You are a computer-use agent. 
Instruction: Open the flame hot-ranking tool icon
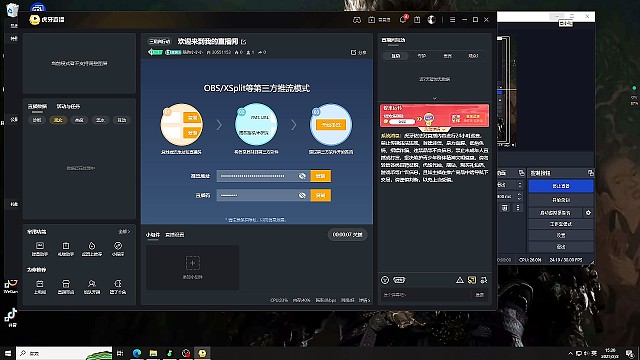92,248
